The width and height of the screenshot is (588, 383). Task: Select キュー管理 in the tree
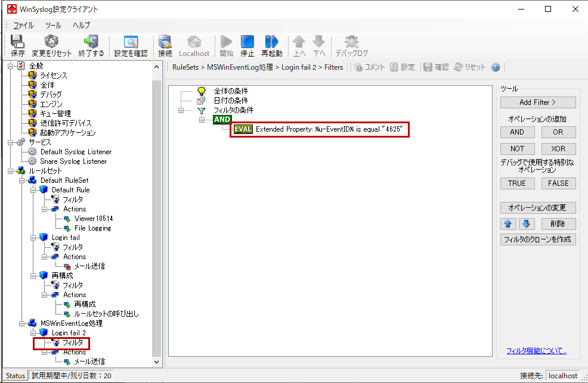coord(55,113)
